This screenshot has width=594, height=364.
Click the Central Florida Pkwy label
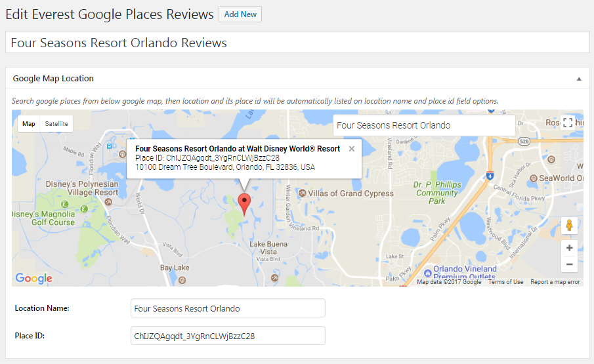coord(519,193)
